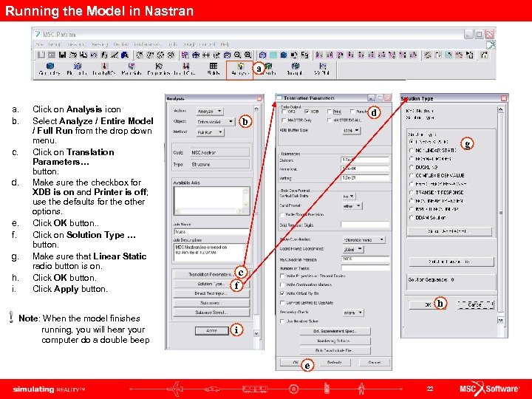Toggle Write Global Ply IDs checkbox
532x399 pixels.
(282, 293)
